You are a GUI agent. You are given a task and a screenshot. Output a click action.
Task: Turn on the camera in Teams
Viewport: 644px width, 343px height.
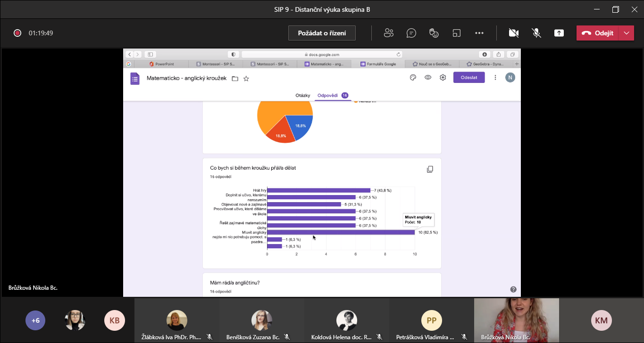click(x=514, y=33)
